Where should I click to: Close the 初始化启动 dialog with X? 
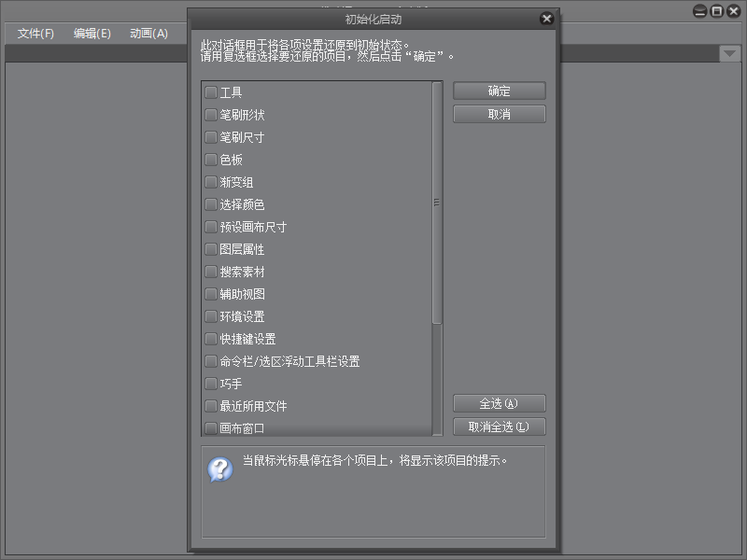tap(546, 19)
